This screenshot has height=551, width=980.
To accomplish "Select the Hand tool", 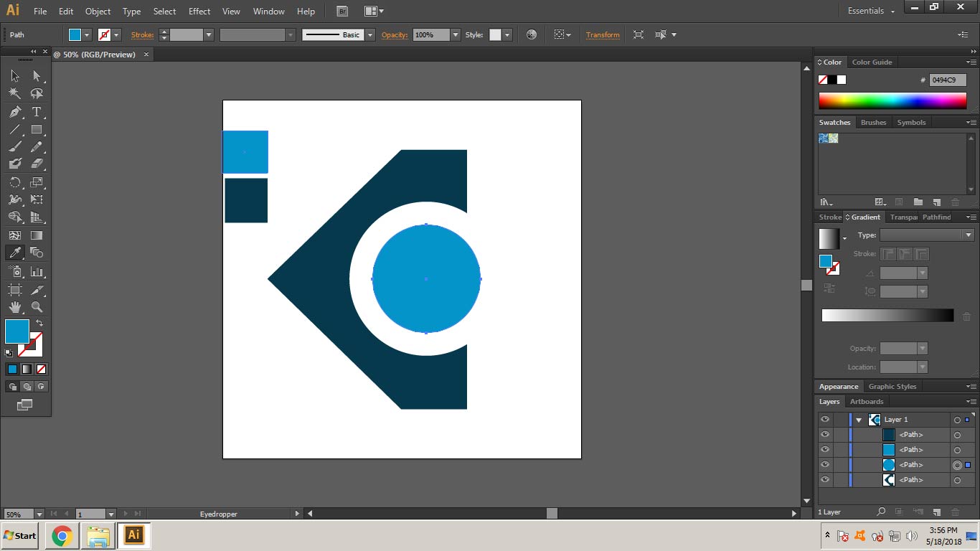I will click(15, 307).
